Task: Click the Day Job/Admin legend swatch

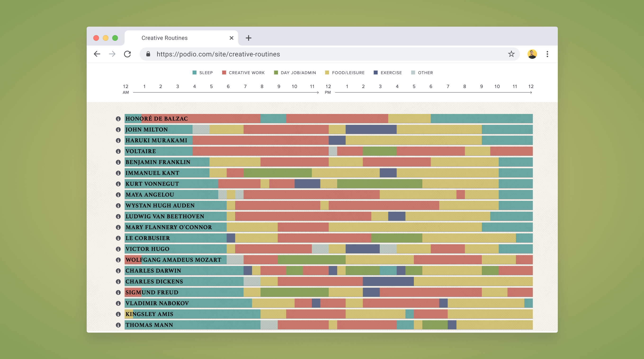Action: tap(276, 72)
